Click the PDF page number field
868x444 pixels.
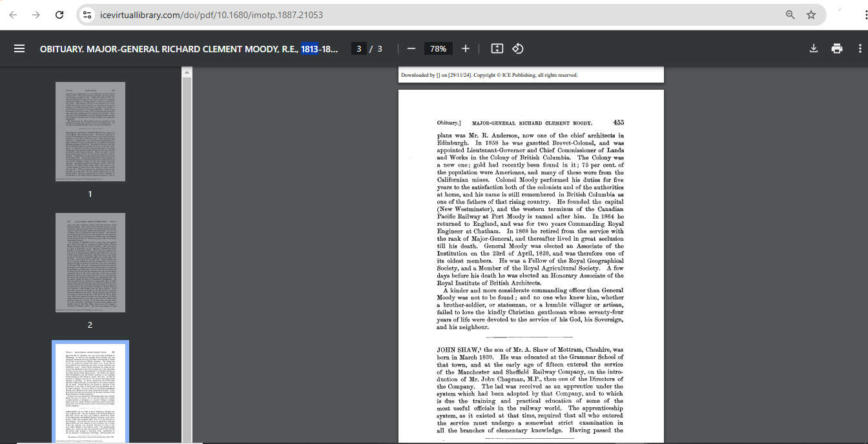point(359,48)
